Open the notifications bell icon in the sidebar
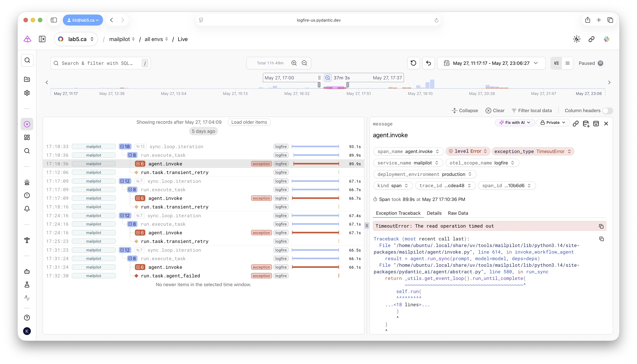The image size is (637, 364). click(27, 209)
